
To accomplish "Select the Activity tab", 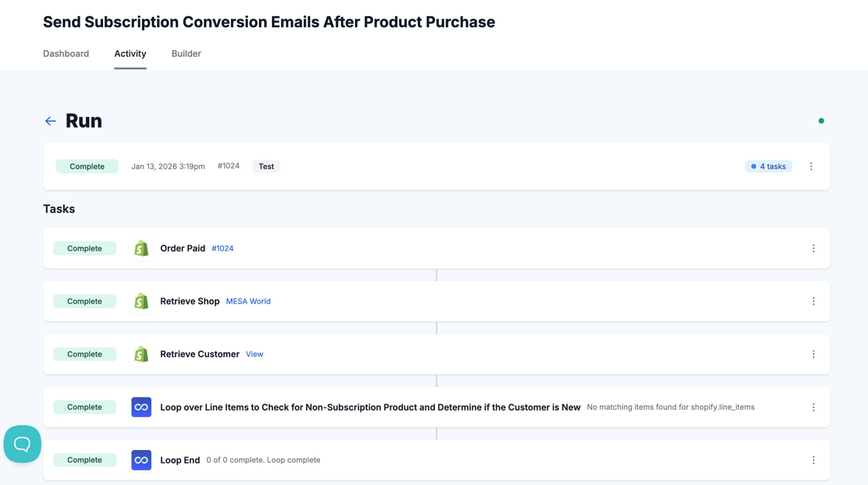I will point(130,53).
